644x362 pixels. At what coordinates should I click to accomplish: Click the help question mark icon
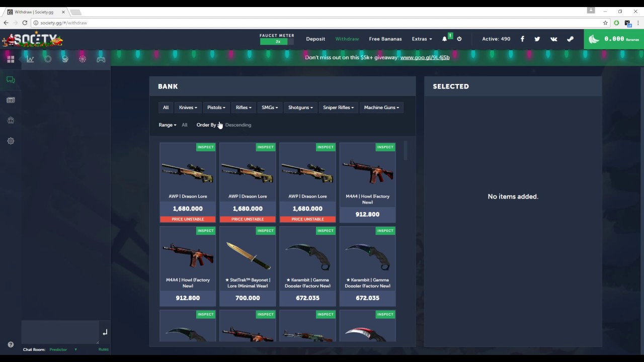point(11,345)
